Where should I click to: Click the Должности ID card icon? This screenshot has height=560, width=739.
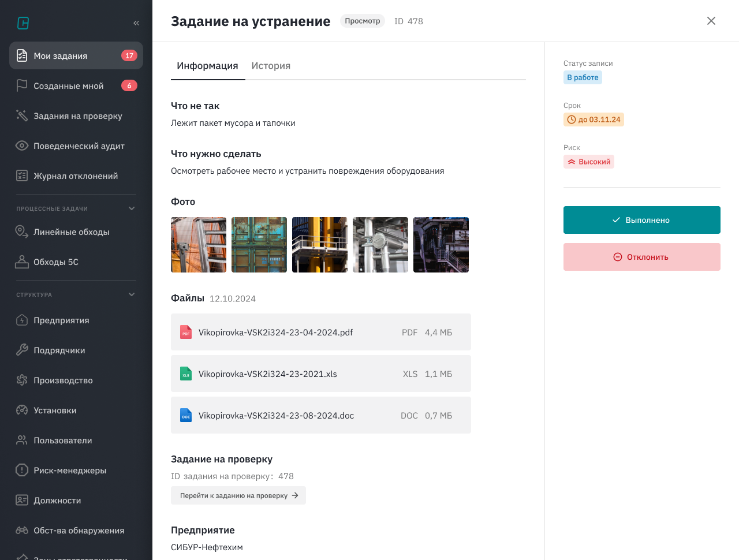point(22,500)
